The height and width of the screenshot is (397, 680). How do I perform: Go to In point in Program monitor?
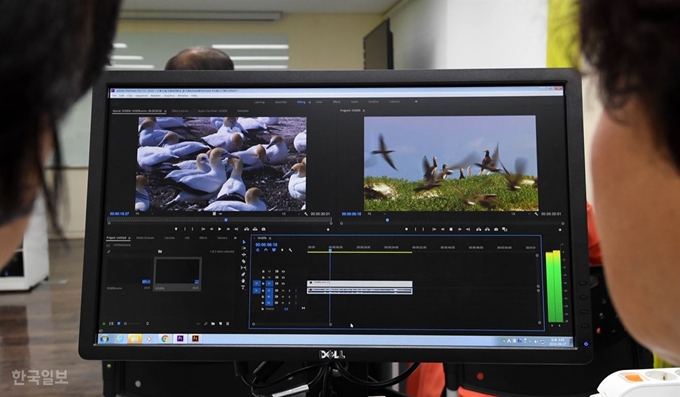434,229
